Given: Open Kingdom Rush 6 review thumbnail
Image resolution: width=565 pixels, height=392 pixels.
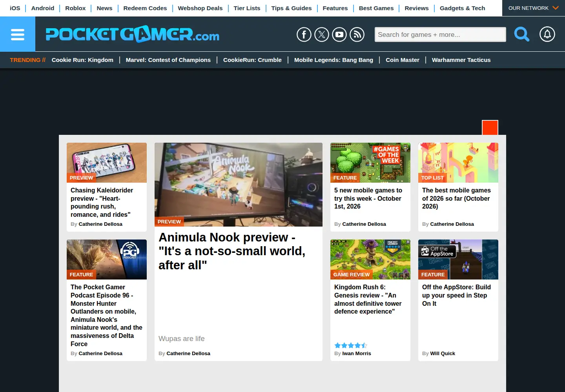Looking at the screenshot, I should [370, 260].
